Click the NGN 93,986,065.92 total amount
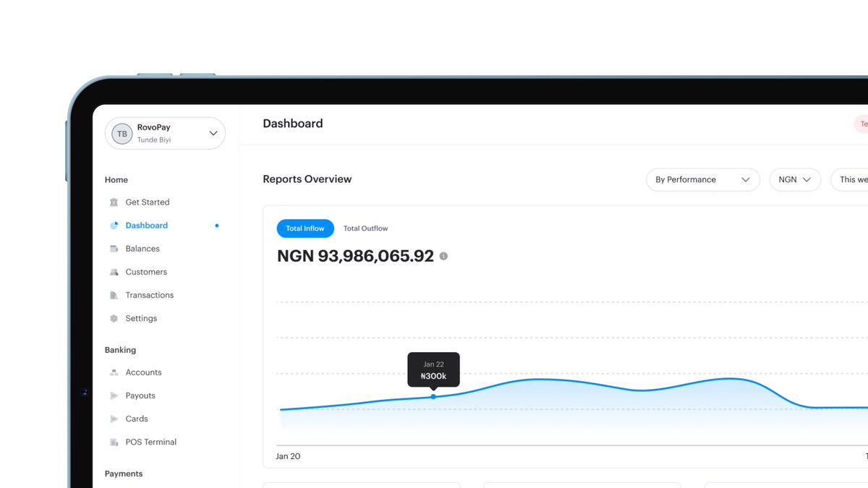The width and height of the screenshot is (868, 488). tap(355, 256)
